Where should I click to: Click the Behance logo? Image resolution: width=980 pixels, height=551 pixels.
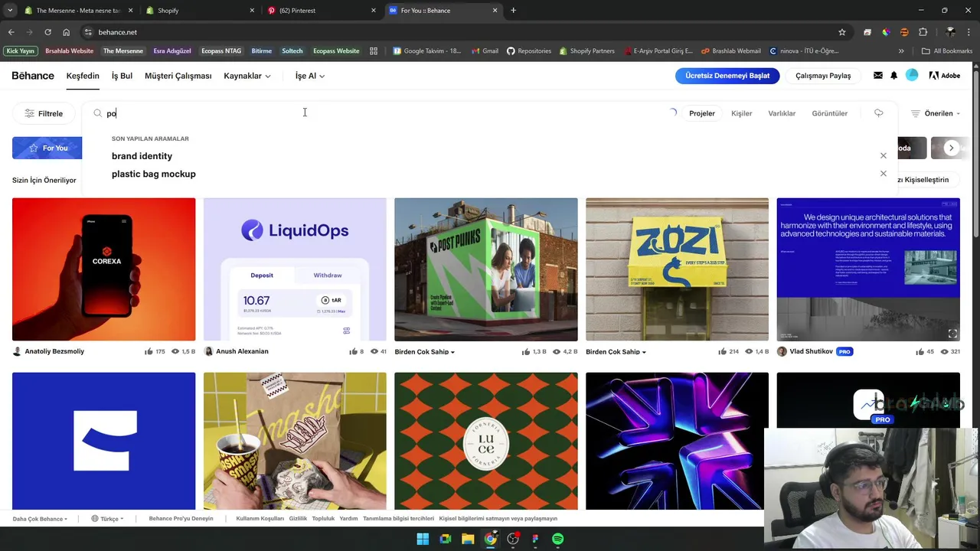(x=33, y=76)
